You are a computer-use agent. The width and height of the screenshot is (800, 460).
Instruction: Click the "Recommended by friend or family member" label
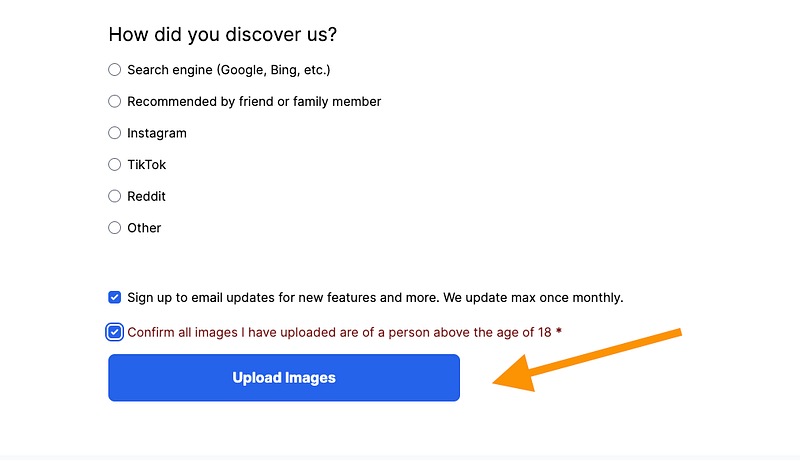point(254,101)
